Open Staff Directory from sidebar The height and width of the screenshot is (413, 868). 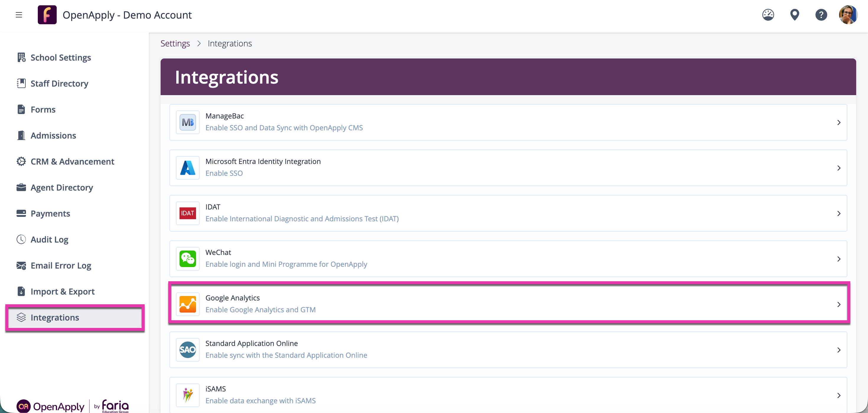click(59, 83)
